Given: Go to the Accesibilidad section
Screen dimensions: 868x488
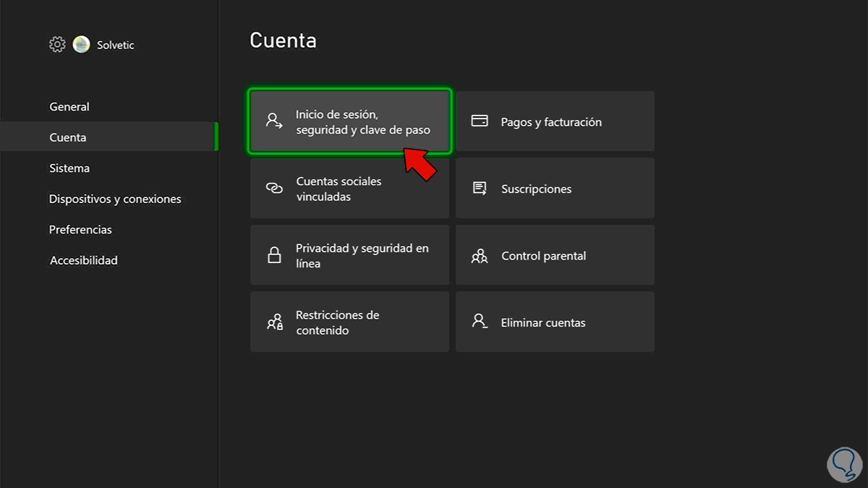Looking at the screenshot, I should (83, 260).
